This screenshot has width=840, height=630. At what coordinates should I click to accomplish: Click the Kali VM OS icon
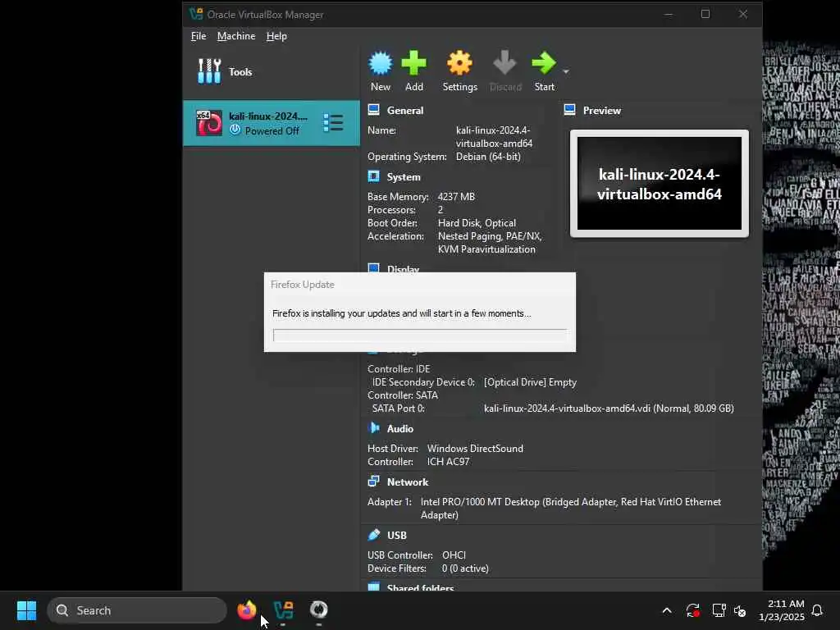[x=209, y=123]
